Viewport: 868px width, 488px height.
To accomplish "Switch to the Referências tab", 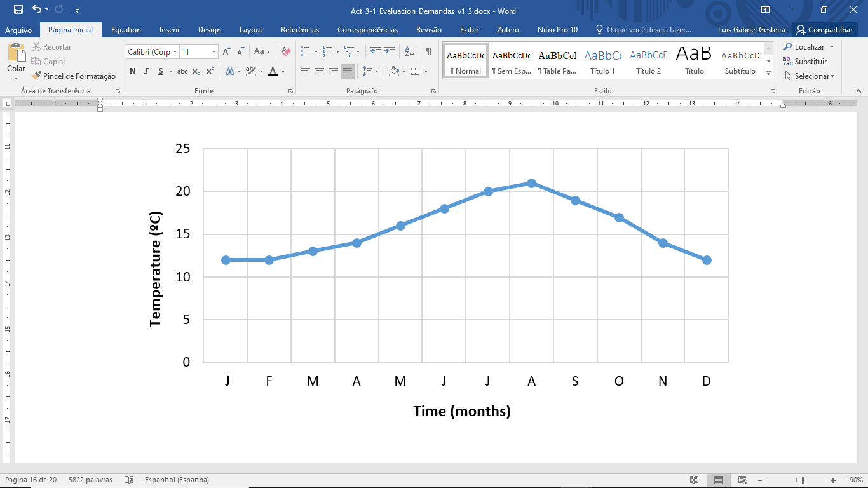I will coord(300,30).
